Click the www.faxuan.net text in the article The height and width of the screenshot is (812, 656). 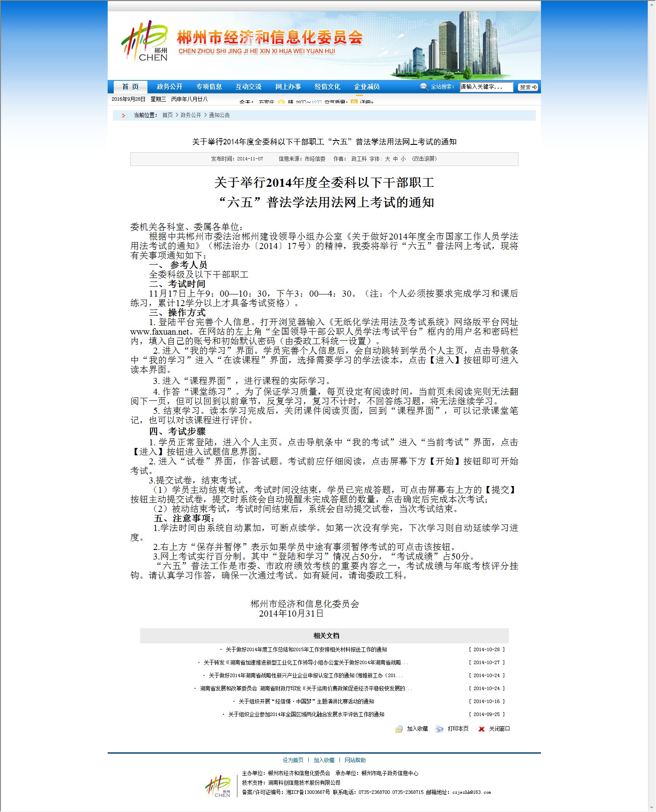pos(160,332)
